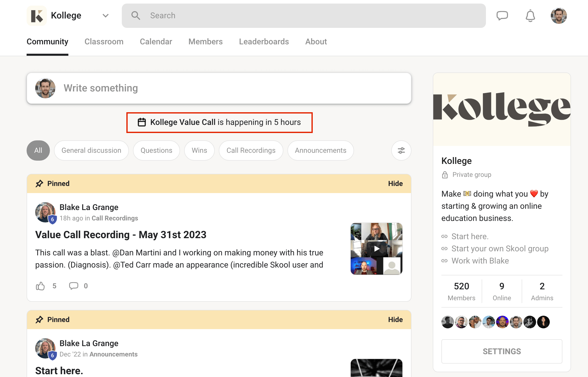Viewport: 588px width, 377px height.
Task: Hide the first pinned post
Action: pyautogui.click(x=395, y=183)
